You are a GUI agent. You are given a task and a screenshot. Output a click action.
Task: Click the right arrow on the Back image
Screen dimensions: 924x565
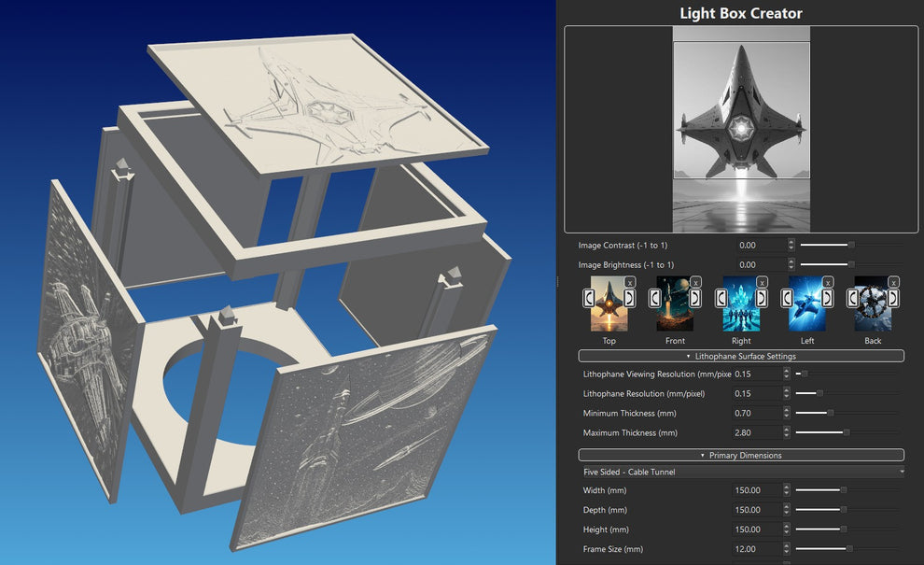(893, 296)
